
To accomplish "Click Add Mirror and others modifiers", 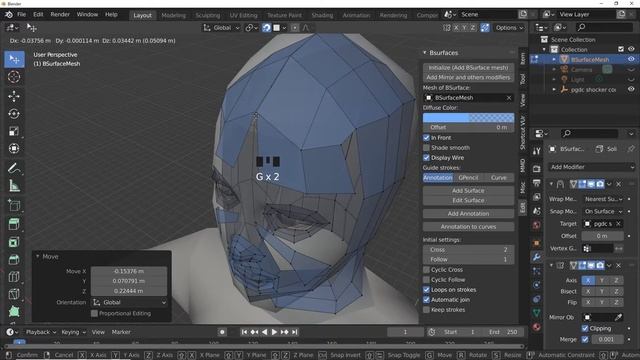I will (x=468, y=78).
